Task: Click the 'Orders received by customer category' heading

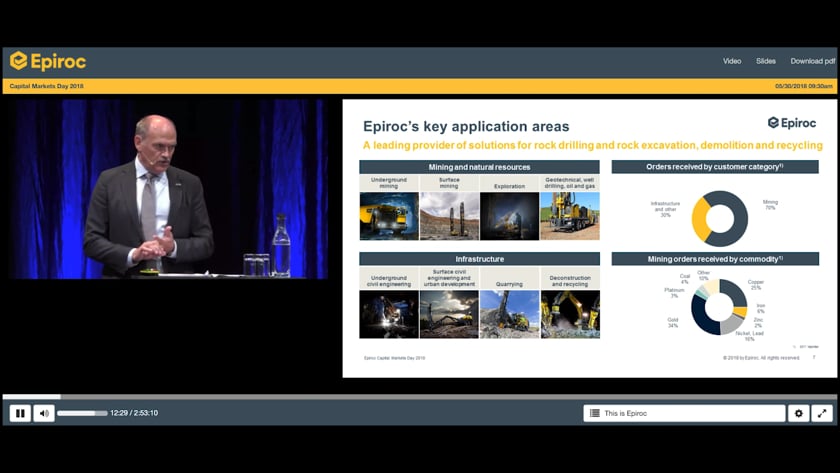Action: pos(715,167)
